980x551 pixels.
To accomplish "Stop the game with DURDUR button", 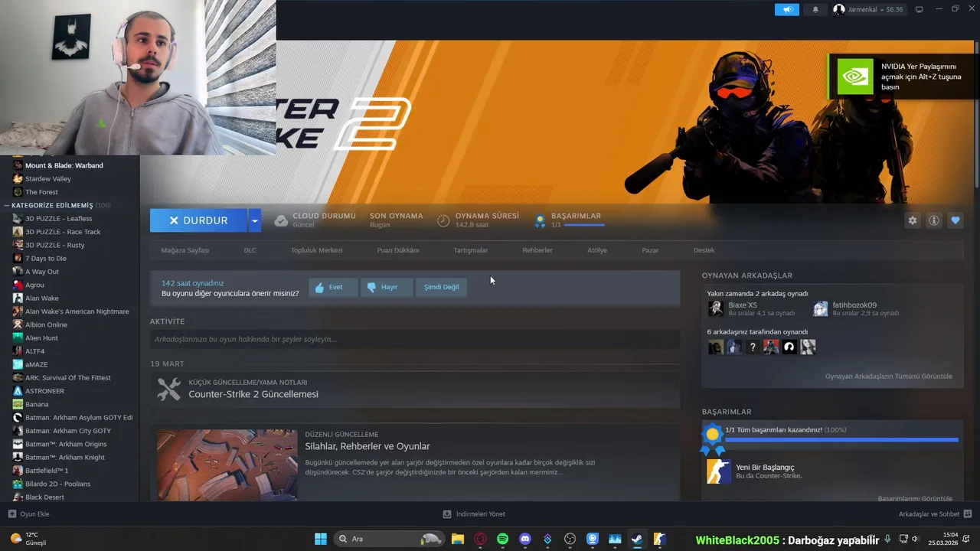I will coord(198,220).
